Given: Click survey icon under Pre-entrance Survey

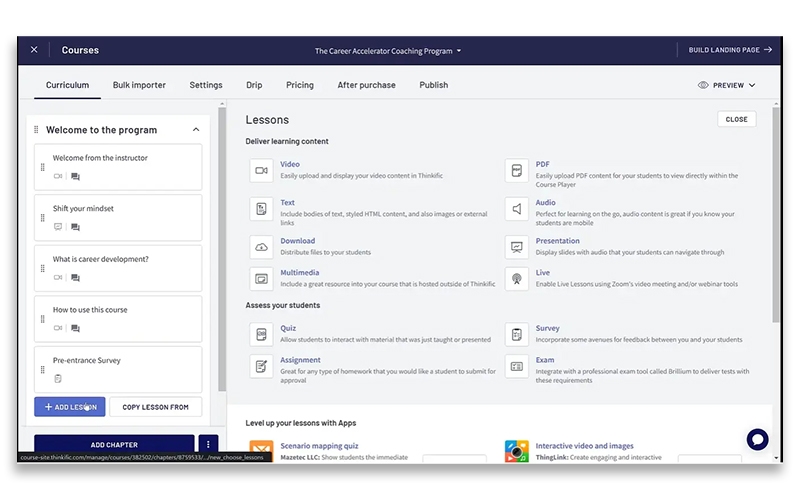Looking at the screenshot, I should coord(58,379).
